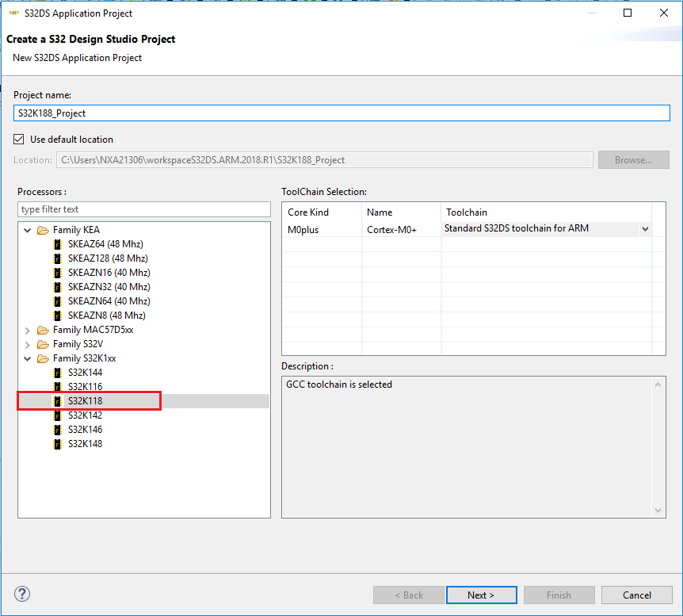Select S32K146 processor label
The height and width of the screenshot is (616, 683).
85,430
